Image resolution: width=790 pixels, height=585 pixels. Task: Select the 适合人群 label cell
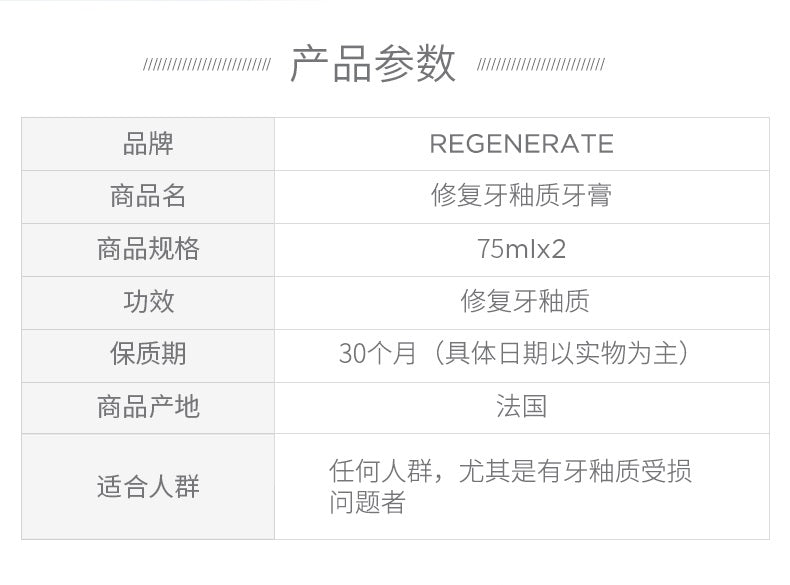coord(148,487)
